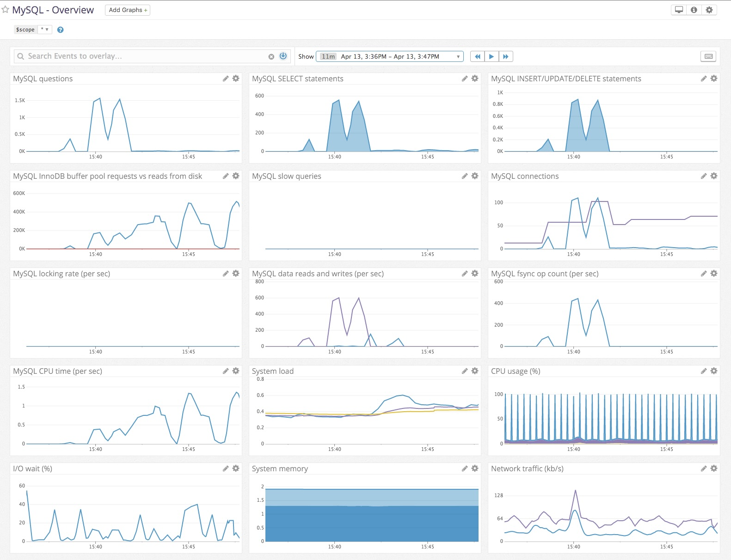The image size is (731, 560).
Task: Click the MySQL connections graph title
Action: [x=525, y=176]
